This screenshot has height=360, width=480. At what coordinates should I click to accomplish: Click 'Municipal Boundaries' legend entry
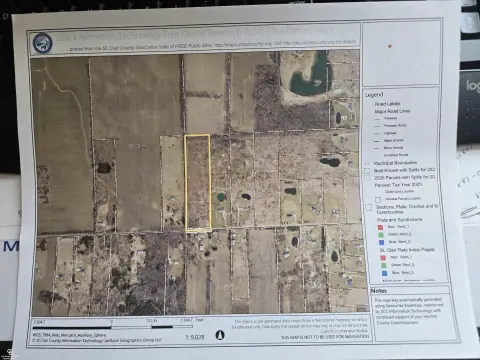tap(395, 163)
